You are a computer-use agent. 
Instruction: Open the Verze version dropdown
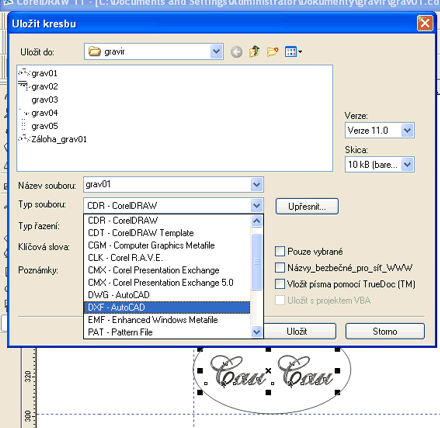(x=407, y=130)
